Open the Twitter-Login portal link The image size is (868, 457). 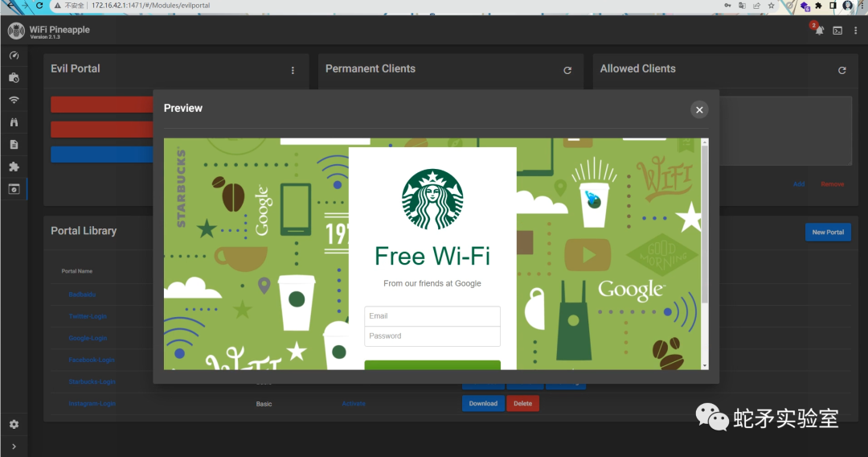pyautogui.click(x=88, y=316)
